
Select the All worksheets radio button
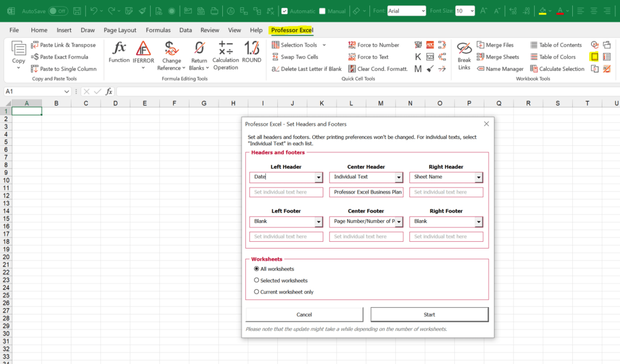click(x=256, y=269)
